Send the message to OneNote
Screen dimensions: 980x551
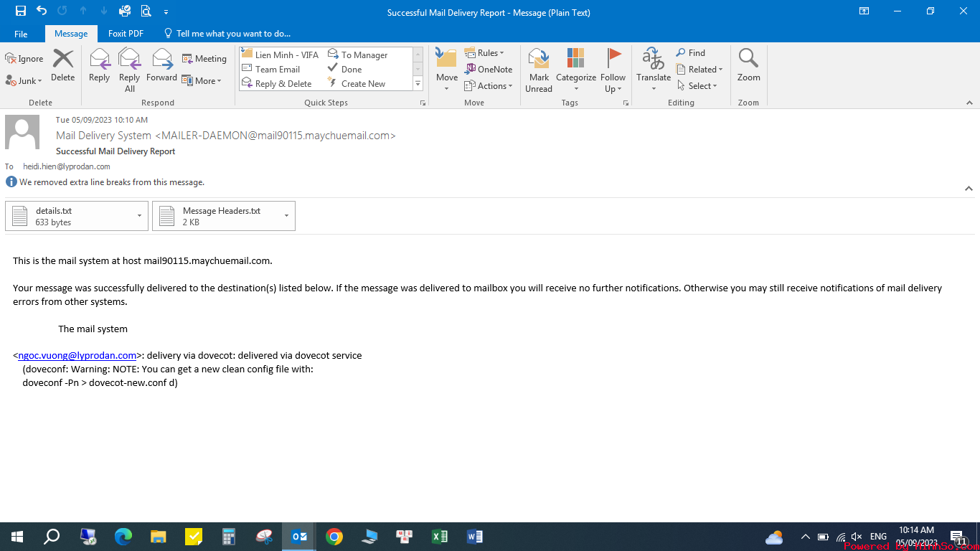point(489,70)
